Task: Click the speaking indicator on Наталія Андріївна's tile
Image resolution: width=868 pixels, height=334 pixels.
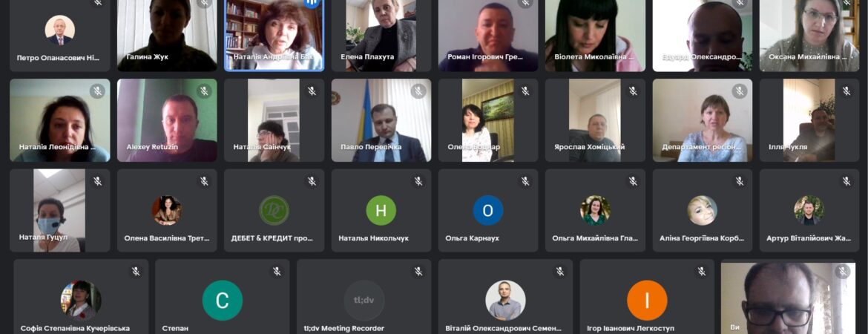Action: [x=312, y=2]
